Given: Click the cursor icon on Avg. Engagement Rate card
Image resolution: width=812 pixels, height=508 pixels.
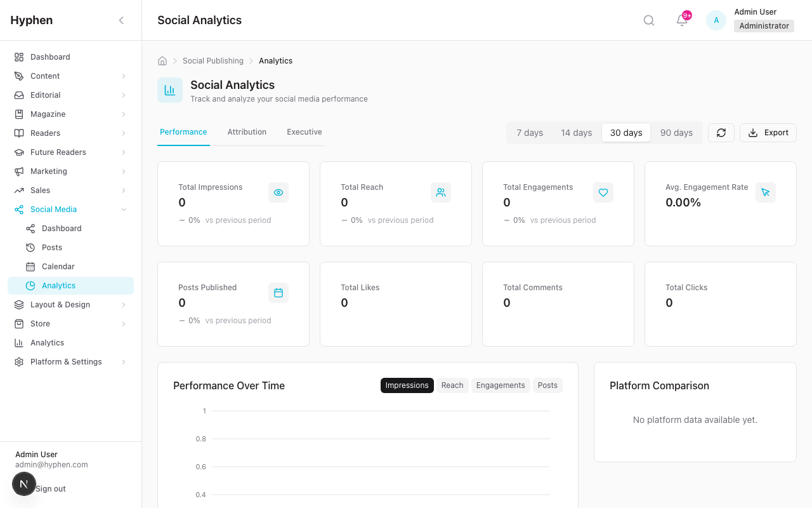Looking at the screenshot, I should [765, 192].
